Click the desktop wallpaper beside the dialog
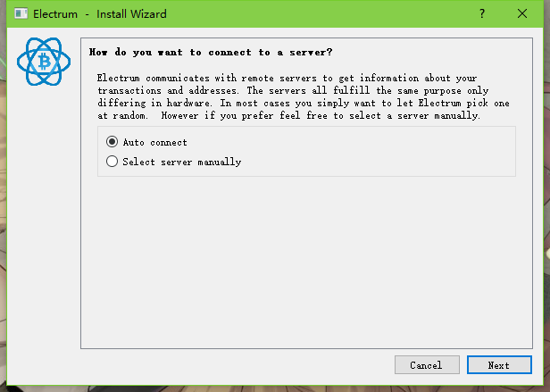Viewport: 550px width, 392px height. (x=546, y=211)
